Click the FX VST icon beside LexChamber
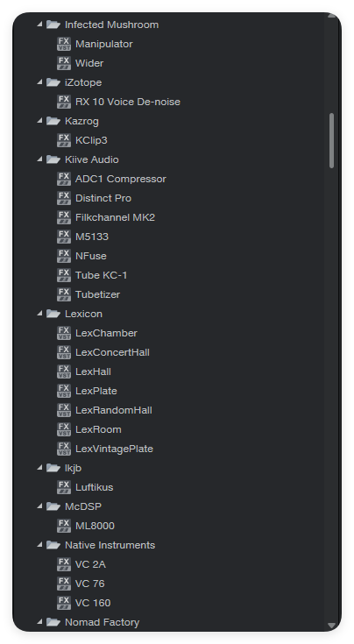 coord(64,333)
